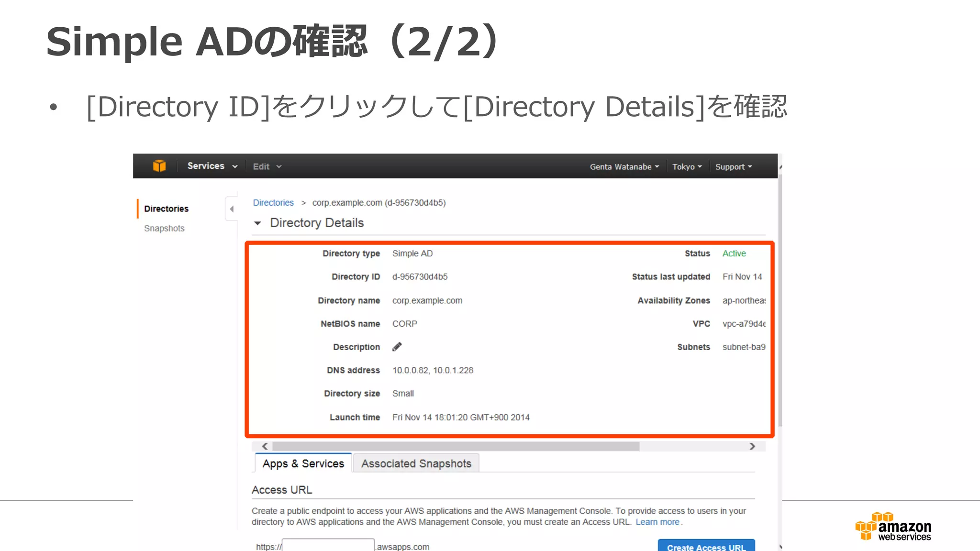The height and width of the screenshot is (551, 980).
Task: Click the horizontal scrollbar thumb
Action: 456,446
